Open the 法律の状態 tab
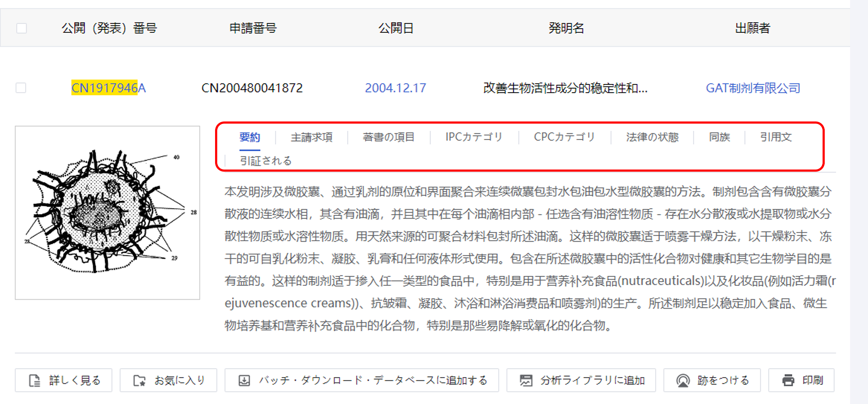 tap(652, 137)
